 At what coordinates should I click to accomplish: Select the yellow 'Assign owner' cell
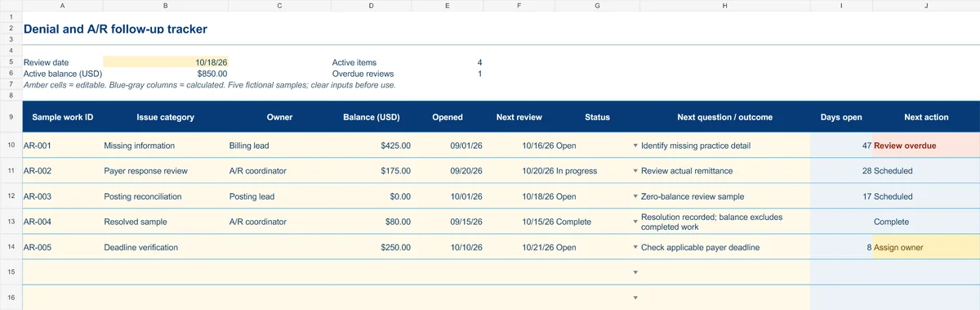(926, 247)
